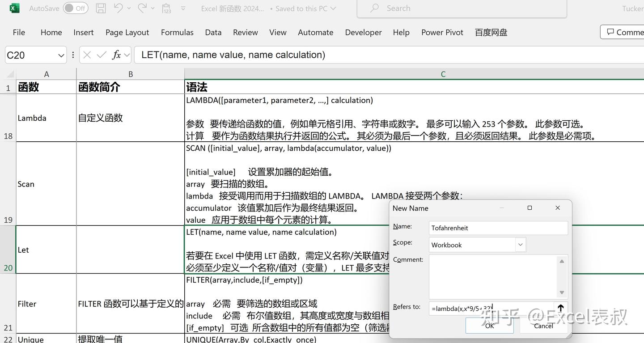Open Insert Function with the fx icon
Screen dimensions: 644x343
[117, 55]
